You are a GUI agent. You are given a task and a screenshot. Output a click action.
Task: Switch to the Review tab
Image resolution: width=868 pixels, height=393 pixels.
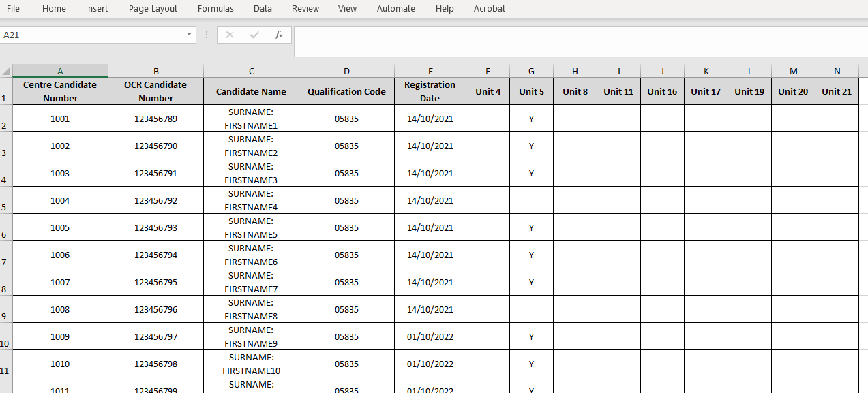(305, 9)
